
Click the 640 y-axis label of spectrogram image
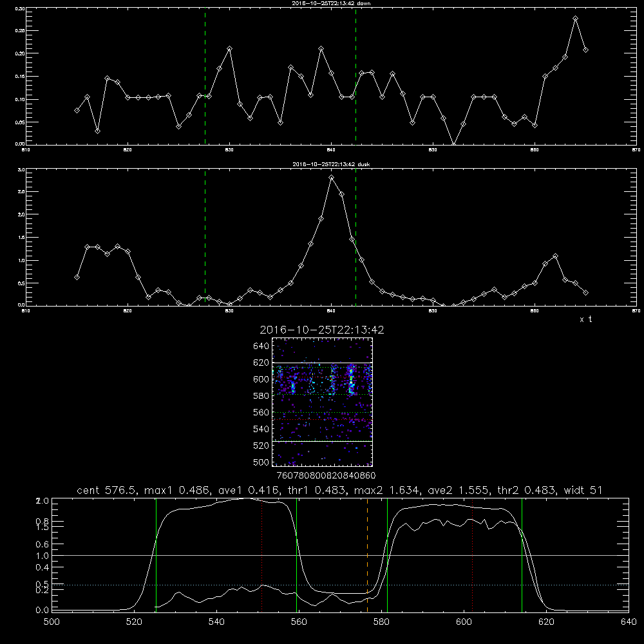point(261,346)
